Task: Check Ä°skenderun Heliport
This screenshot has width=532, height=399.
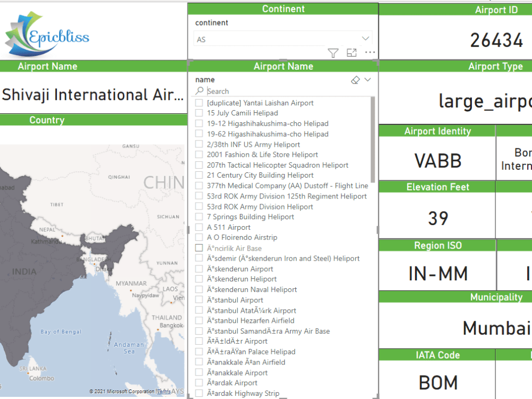Action: [x=199, y=279]
